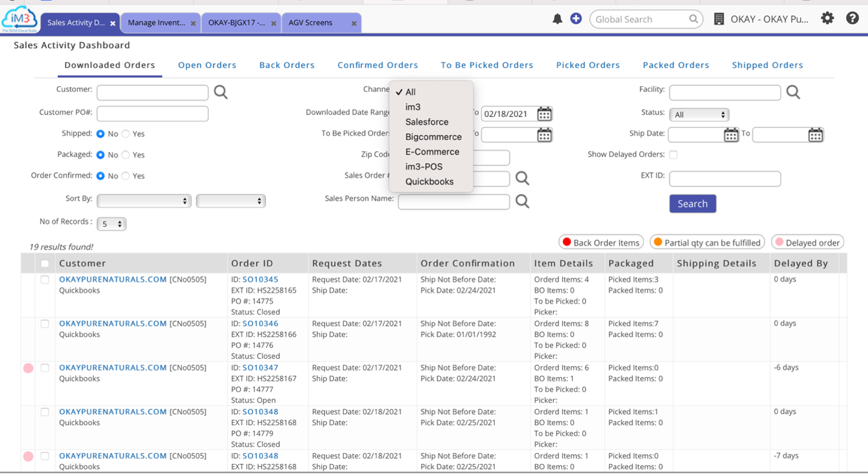Click the Sales Order # lookup magnifier
Screen dimensions: 868x475
click(522, 179)
